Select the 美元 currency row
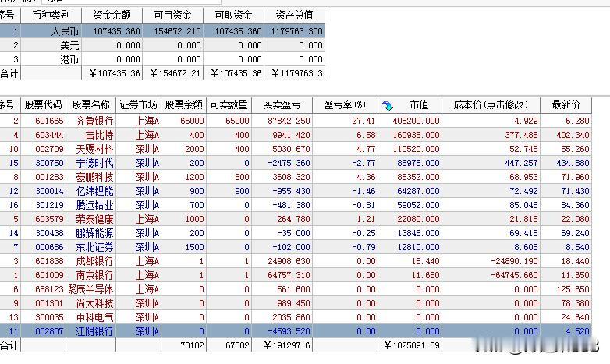 pyautogui.click(x=162, y=45)
